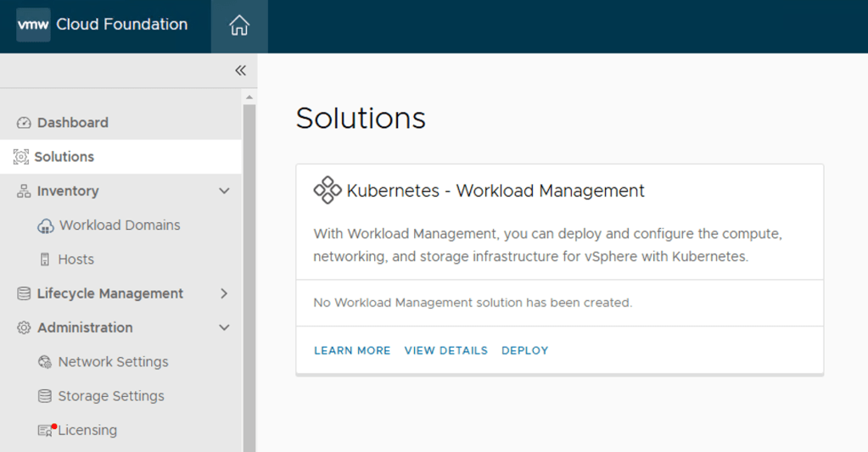Click the Licensing icon with red dot

click(46, 431)
